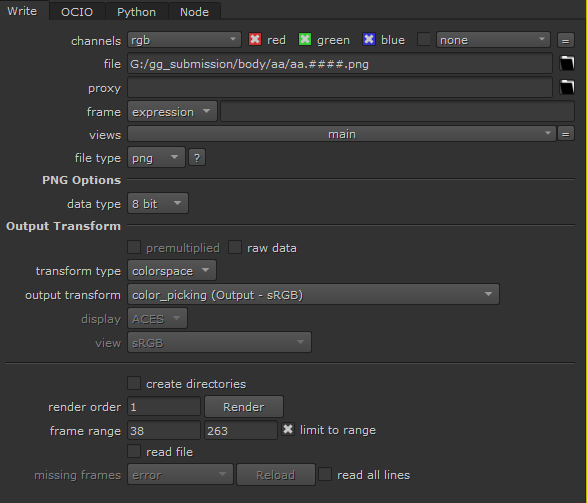Expand the output transform color_picking dropdown
Viewport: 587px width, 503px height.
(x=313, y=295)
